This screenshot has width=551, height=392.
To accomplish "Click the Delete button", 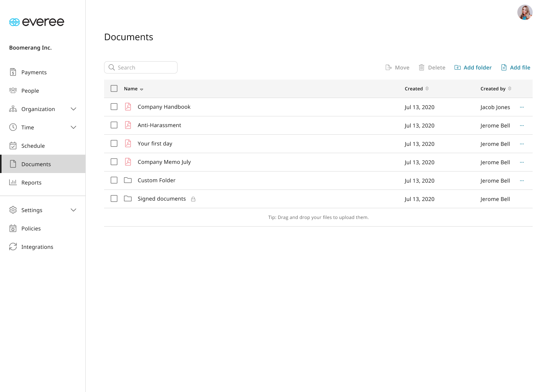I will coord(432,67).
